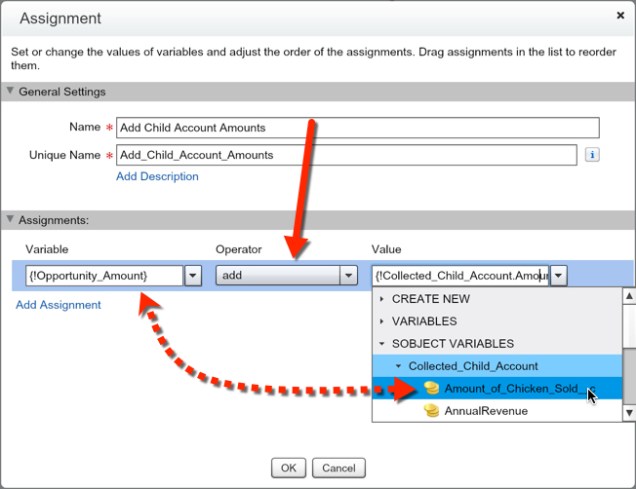636x489 pixels.
Task: Click coin icon beside Amount_of_Chicken_Sold__c
Action: 432,388
